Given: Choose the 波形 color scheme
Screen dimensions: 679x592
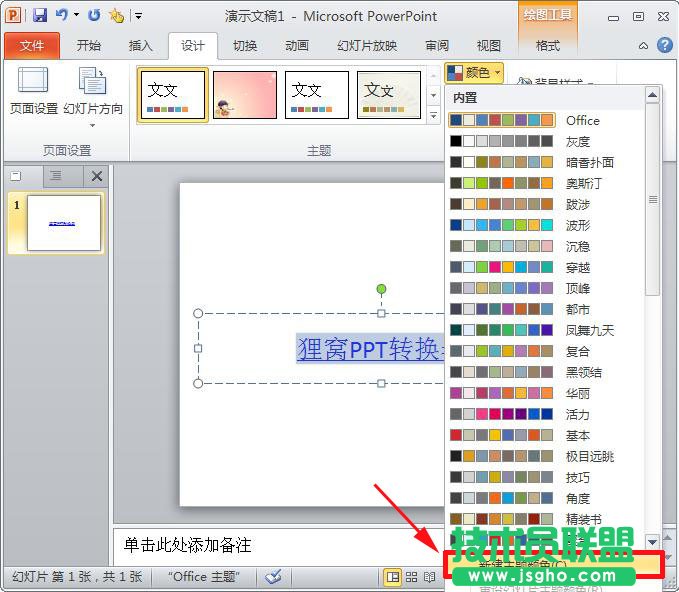Looking at the screenshot, I should click(546, 225).
